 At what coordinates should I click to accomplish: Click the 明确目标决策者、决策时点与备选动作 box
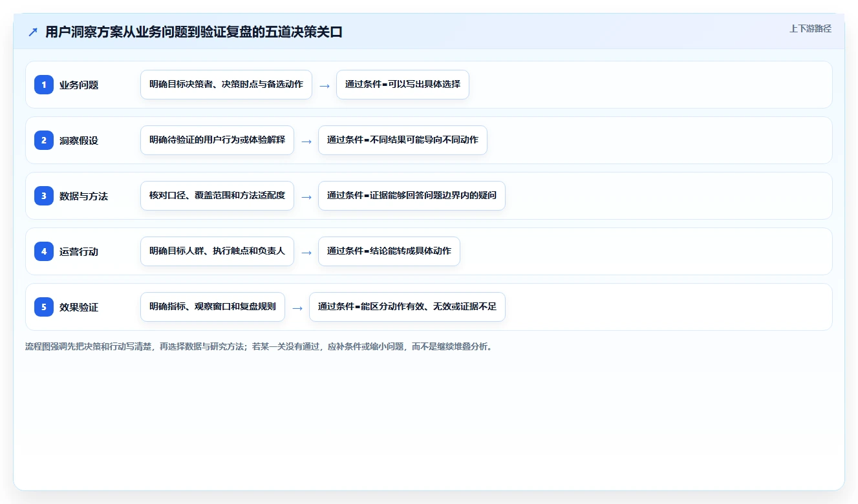226,85
